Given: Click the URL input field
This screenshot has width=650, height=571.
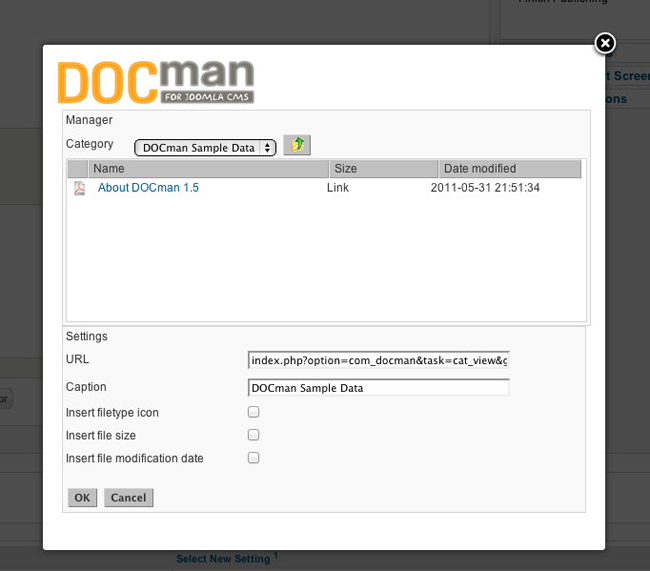Looking at the screenshot, I should coord(378,360).
